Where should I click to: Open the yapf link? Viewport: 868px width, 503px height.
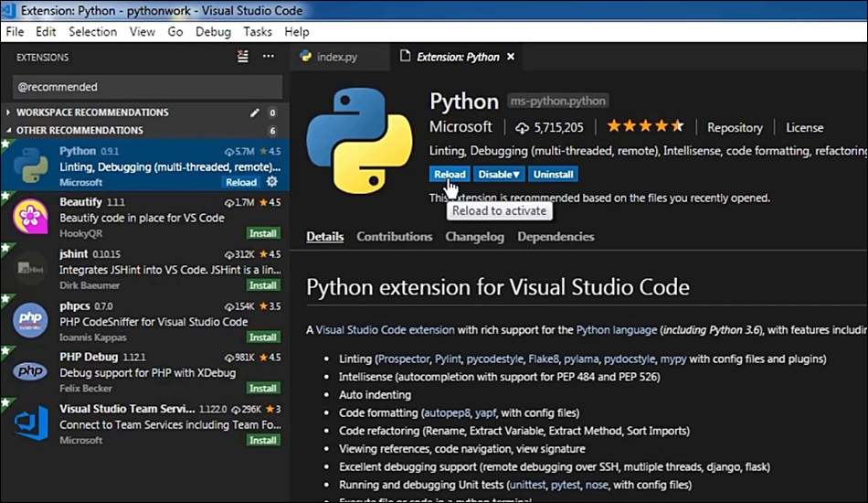point(485,412)
